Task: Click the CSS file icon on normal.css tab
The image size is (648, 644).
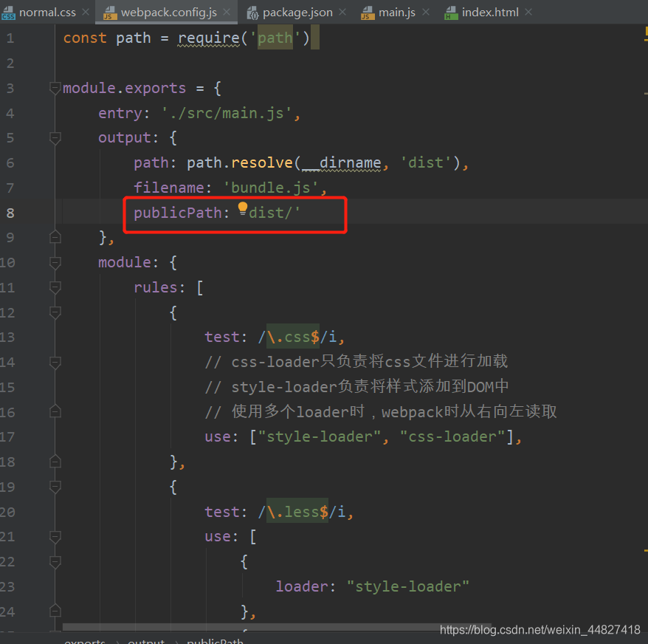Action: (x=8, y=13)
